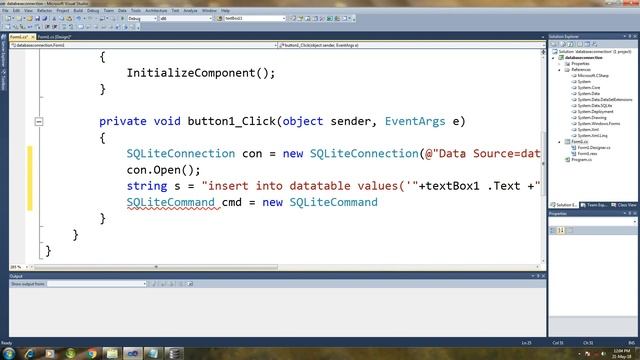Switch to the Form1.cs [Design] tab
The image size is (640, 360).
54,37
